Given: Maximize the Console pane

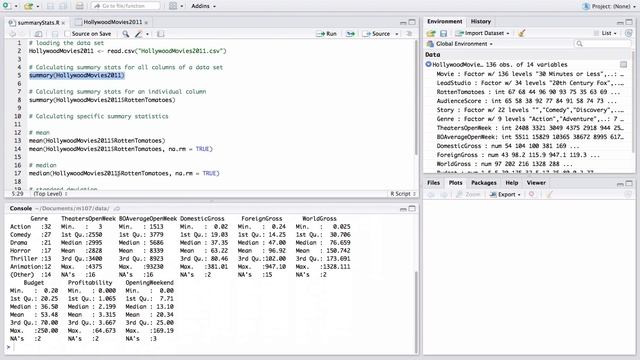Looking at the screenshot, I should click(x=412, y=209).
